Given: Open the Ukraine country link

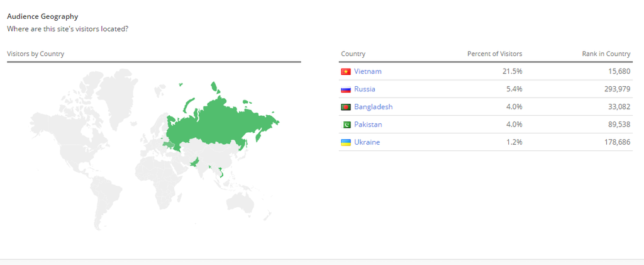Looking at the screenshot, I should [367, 142].
